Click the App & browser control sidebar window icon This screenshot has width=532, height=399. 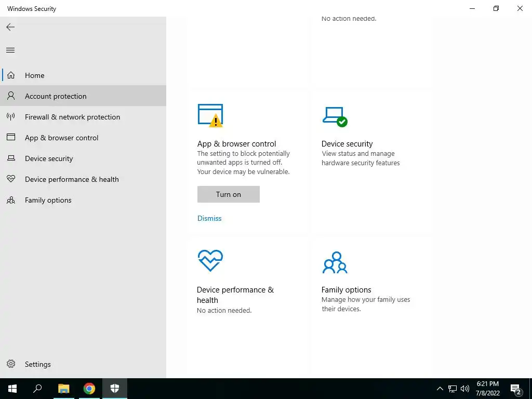(11, 137)
